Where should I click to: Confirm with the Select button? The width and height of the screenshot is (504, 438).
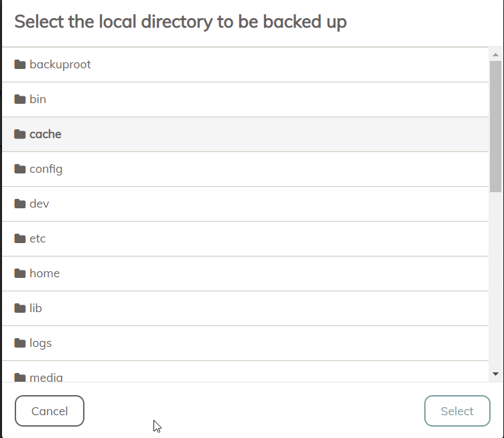457,411
